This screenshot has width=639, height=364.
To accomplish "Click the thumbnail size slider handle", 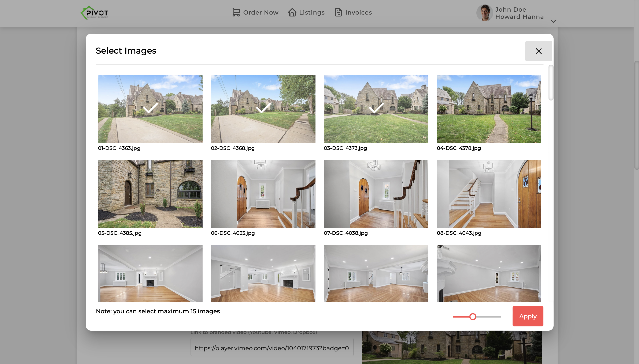I will coord(473,317).
